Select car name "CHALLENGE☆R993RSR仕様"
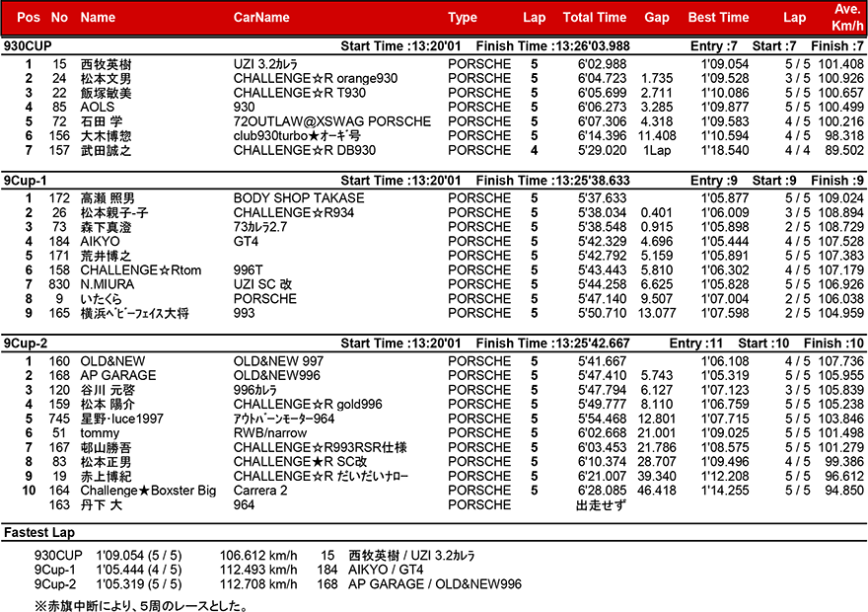 321,447
